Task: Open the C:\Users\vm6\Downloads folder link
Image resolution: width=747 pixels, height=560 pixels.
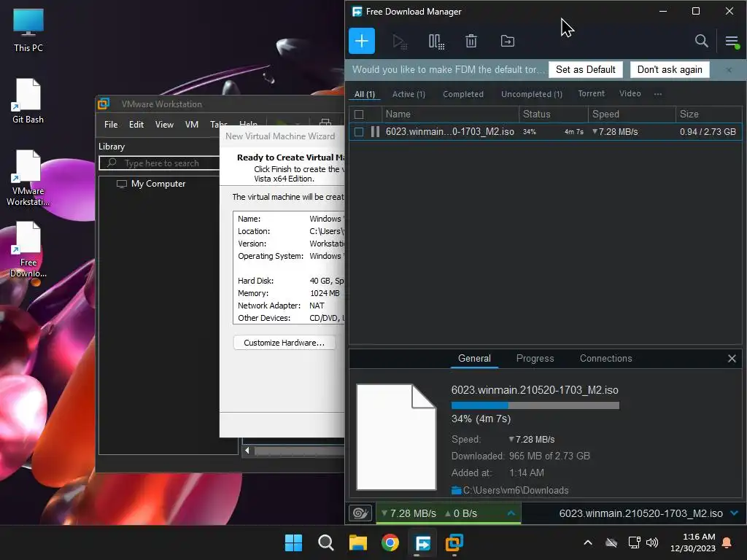Action: tap(516, 490)
